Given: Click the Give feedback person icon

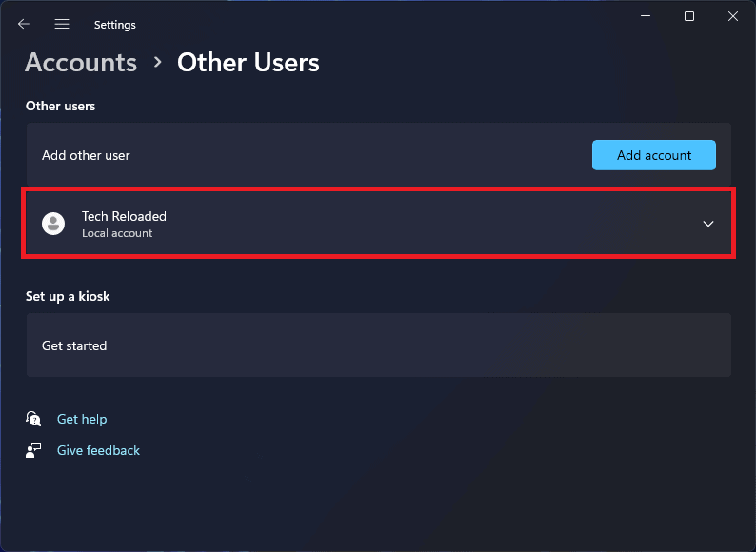Looking at the screenshot, I should [x=34, y=450].
